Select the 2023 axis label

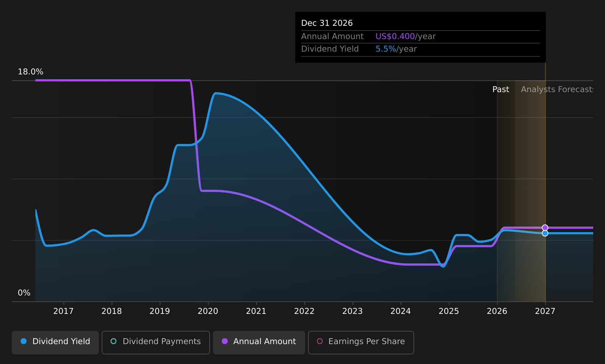[353, 311]
